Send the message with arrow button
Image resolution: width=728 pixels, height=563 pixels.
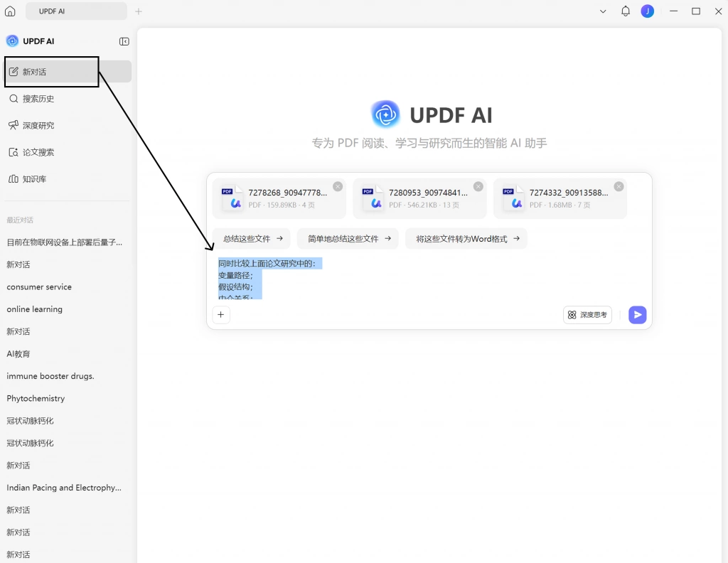(x=638, y=315)
